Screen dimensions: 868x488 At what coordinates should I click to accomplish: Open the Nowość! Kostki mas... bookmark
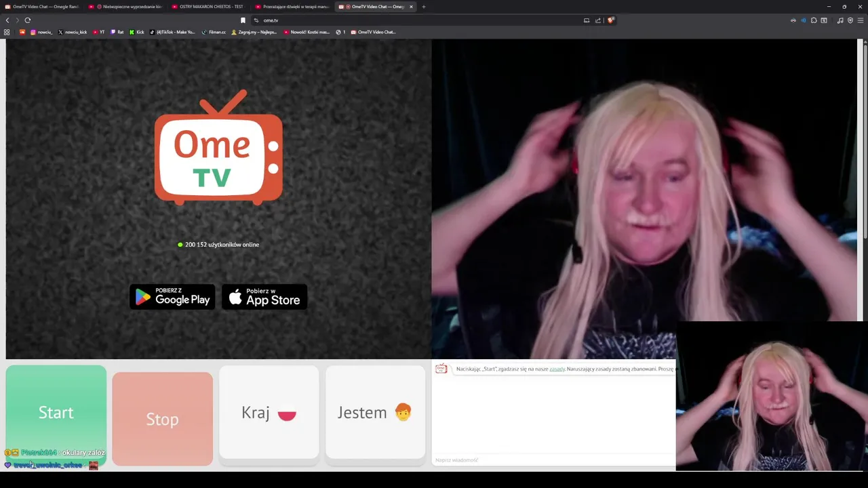[x=307, y=32]
